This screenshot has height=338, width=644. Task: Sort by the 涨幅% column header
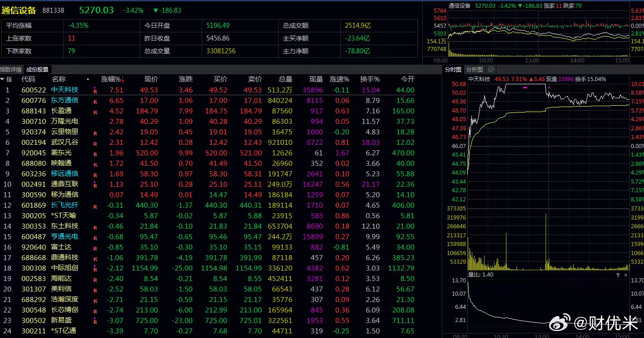pos(112,79)
